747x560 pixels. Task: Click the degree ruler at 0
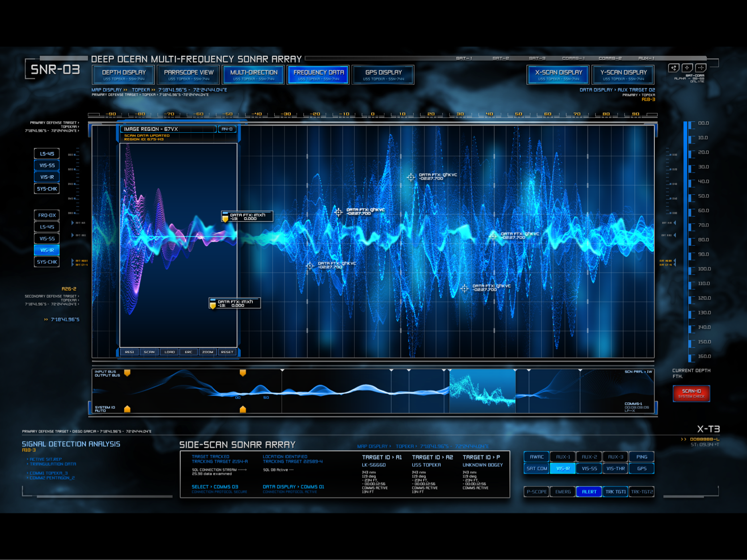tap(373, 114)
